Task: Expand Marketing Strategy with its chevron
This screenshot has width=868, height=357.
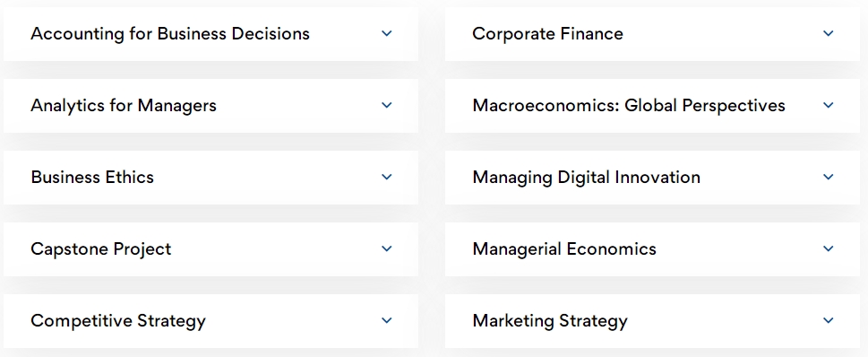Action: 829,320
